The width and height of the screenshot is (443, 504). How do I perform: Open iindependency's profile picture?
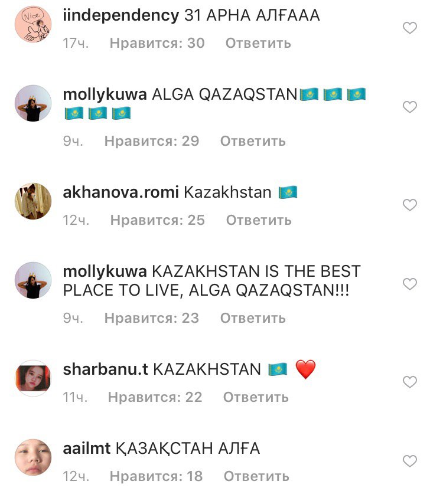pyautogui.click(x=33, y=24)
